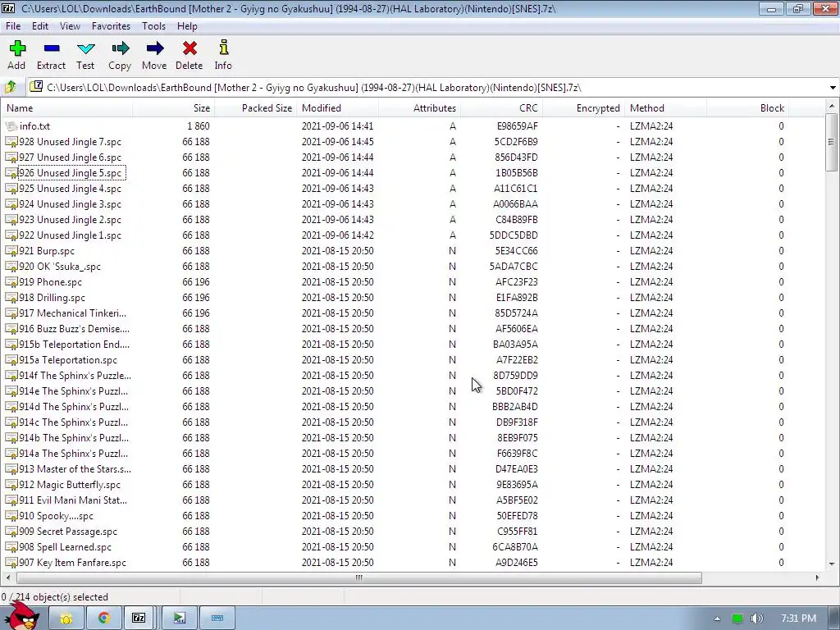Sort by the Packed Size column header
This screenshot has width=840, height=630.
[x=256, y=107]
